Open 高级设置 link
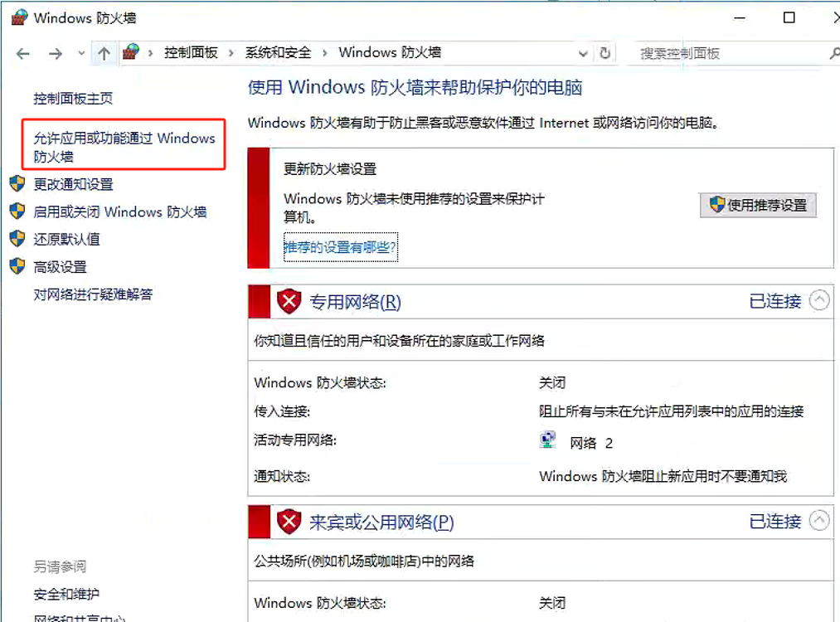The image size is (840, 622). (x=60, y=267)
